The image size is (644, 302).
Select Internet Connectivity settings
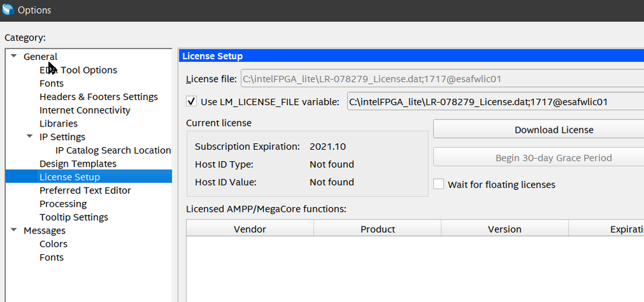[85, 110]
